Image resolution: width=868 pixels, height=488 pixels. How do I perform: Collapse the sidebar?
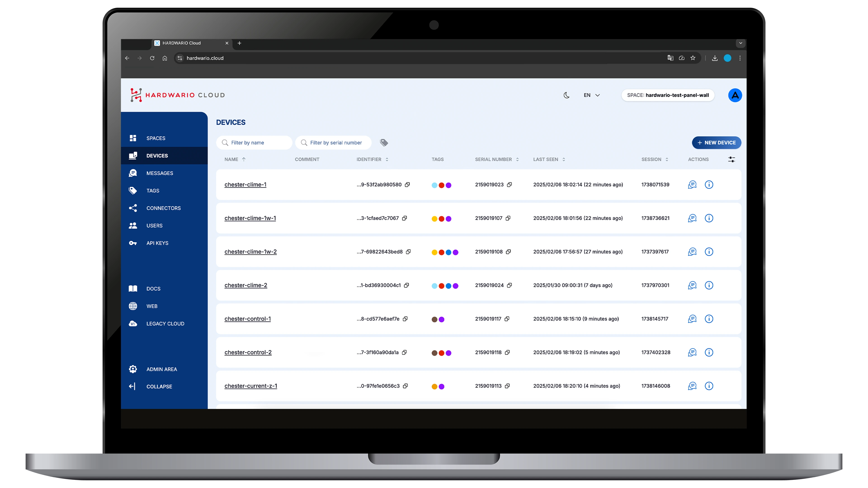[164, 387]
